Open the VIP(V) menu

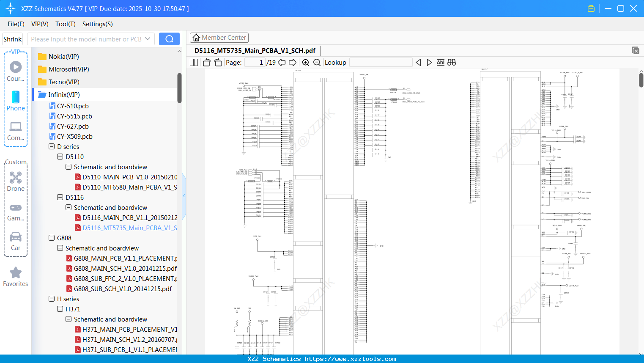[x=40, y=24]
